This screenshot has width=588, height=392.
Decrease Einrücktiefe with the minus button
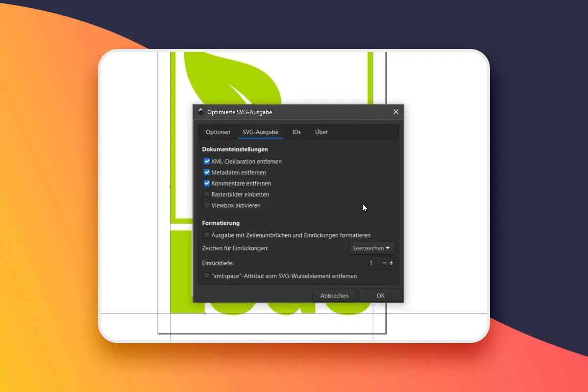click(x=385, y=263)
